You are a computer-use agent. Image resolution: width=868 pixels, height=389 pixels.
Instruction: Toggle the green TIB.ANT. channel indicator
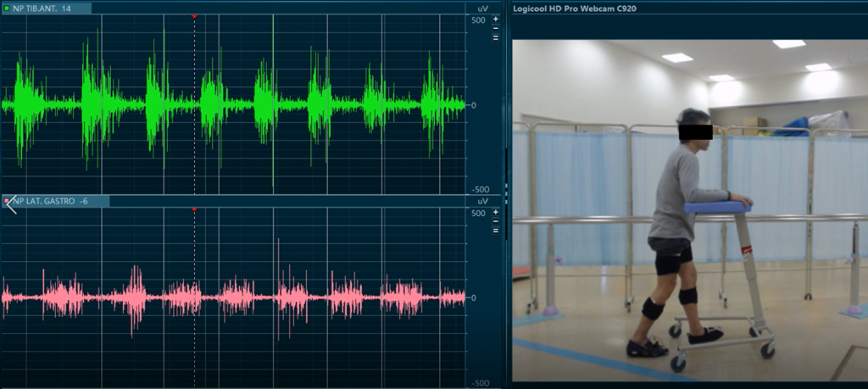coord(7,8)
